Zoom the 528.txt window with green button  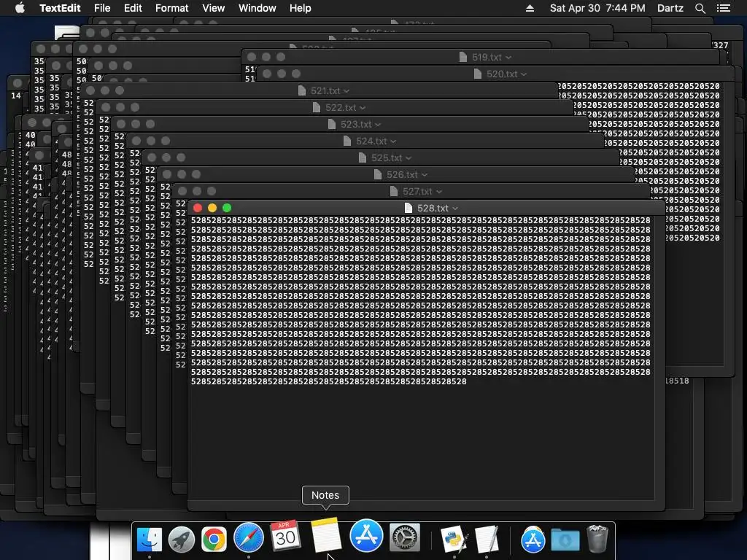pyautogui.click(x=228, y=208)
